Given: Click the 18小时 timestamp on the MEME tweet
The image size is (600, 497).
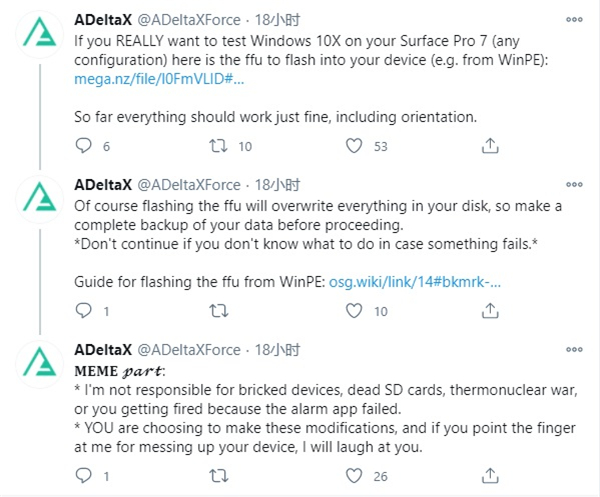Looking at the screenshot, I should click(276, 350).
